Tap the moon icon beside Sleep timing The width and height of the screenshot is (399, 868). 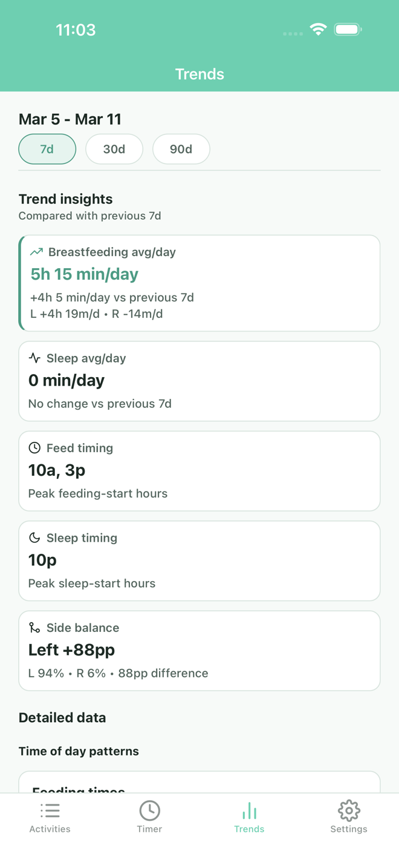(x=34, y=538)
